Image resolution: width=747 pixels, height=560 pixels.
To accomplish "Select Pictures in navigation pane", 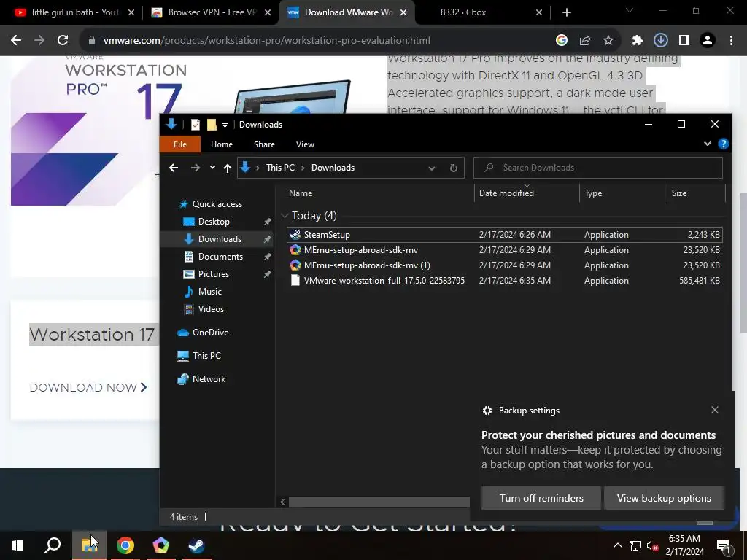I will (214, 274).
